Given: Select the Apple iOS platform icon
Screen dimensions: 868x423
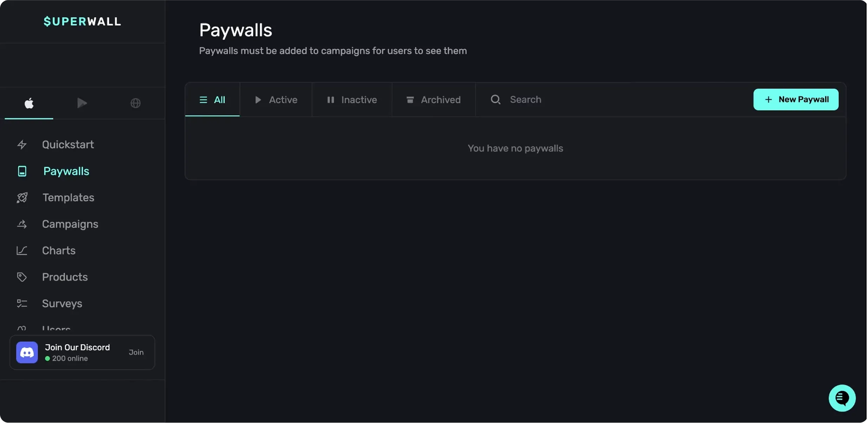Looking at the screenshot, I should (29, 103).
